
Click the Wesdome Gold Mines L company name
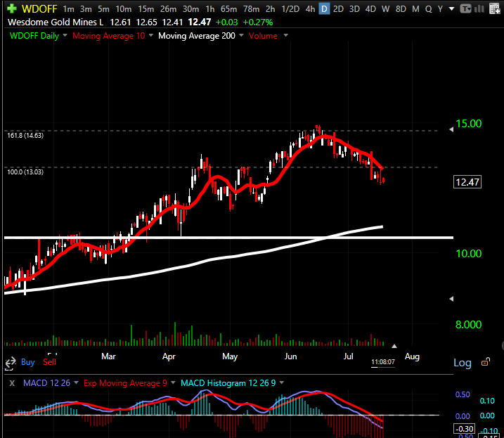[56, 22]
